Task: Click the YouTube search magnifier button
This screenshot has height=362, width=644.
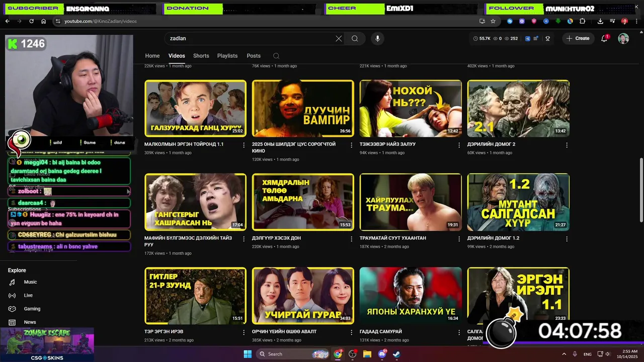Action: [x=355, y=38]
